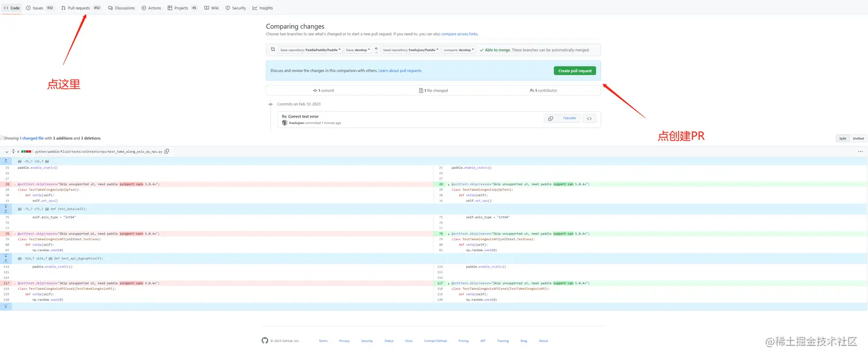This screenshot has width=868, height=358.
Task: Open the Terms footer link
Action: [323, 341]
